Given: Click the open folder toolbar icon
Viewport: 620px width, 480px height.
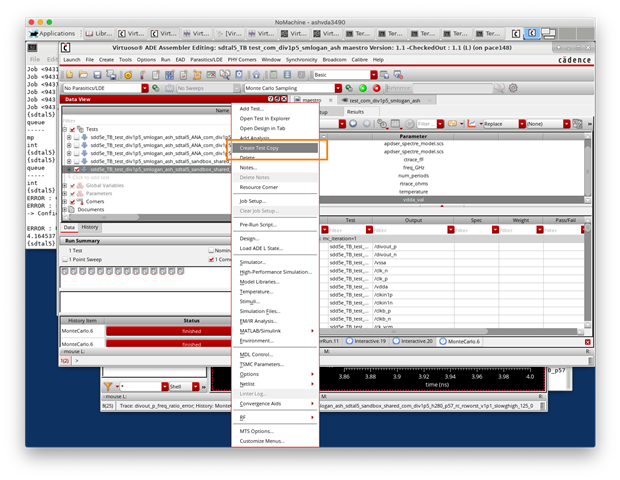Looking at the screenshot, I should 83,75.
